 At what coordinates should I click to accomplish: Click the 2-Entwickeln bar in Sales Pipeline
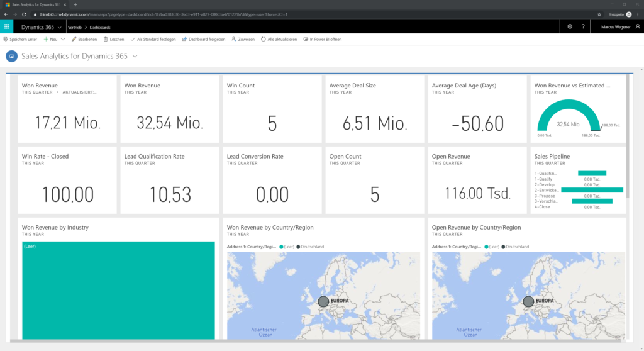(x=592, y=190)
